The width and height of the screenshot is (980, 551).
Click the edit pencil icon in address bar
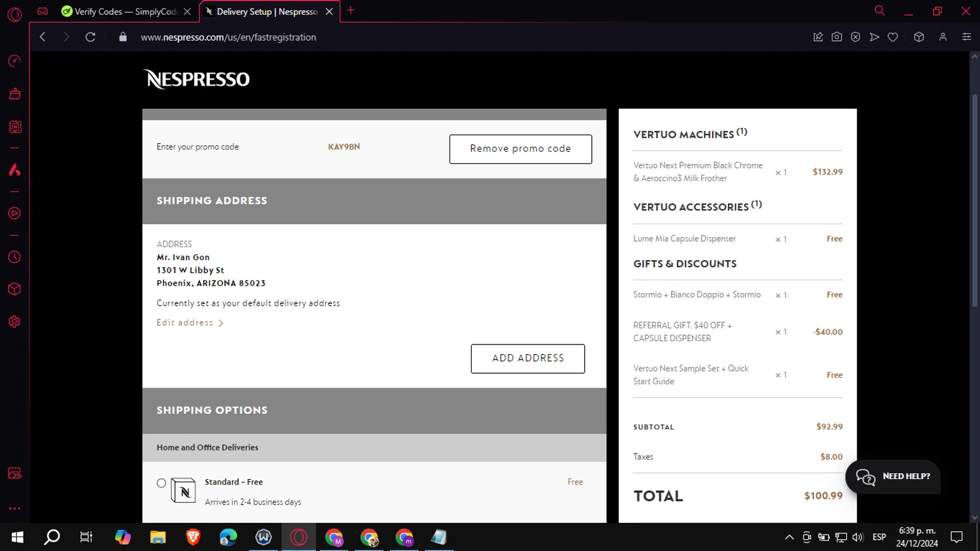click(818, 37)
